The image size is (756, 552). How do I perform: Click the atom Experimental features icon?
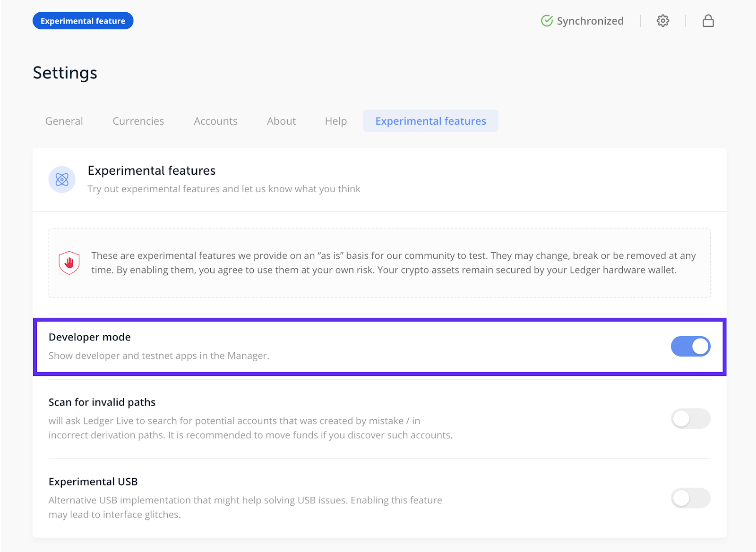pos(62,179)
